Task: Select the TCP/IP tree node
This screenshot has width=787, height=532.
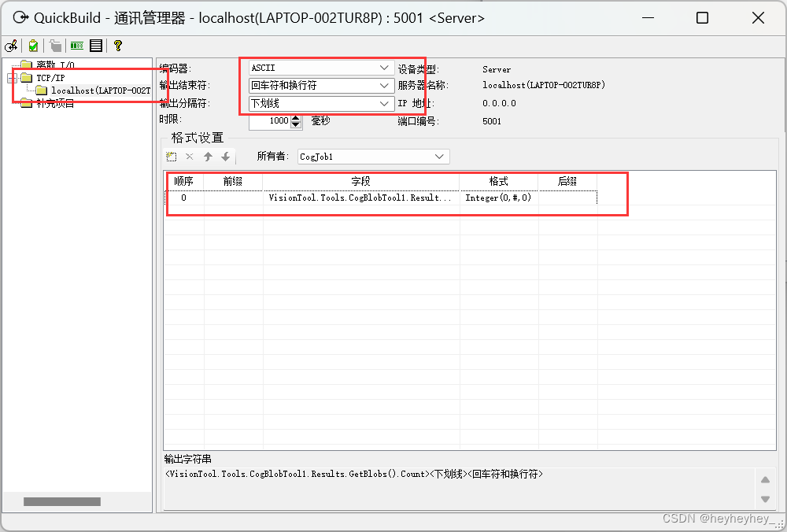Action: tap(50, 78)
